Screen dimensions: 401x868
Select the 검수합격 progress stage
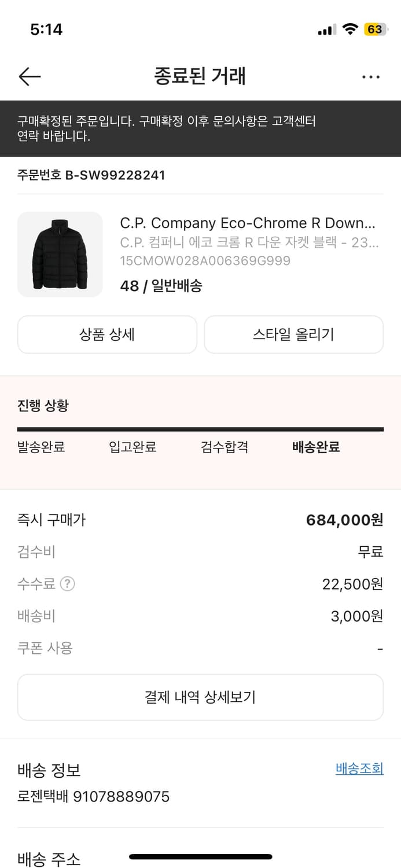coord(225,447)
